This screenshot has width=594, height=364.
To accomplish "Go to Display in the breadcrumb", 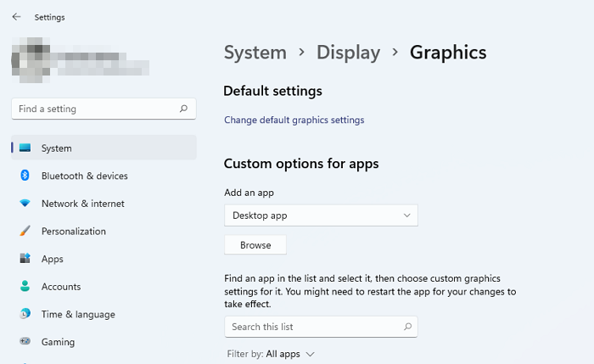I will pos(348,53).
